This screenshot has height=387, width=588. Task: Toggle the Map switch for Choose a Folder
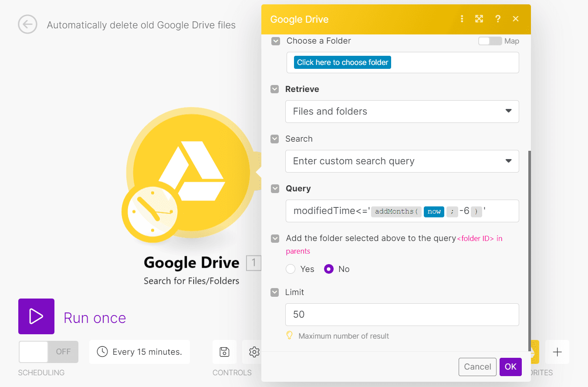click(x=490, y=41)
